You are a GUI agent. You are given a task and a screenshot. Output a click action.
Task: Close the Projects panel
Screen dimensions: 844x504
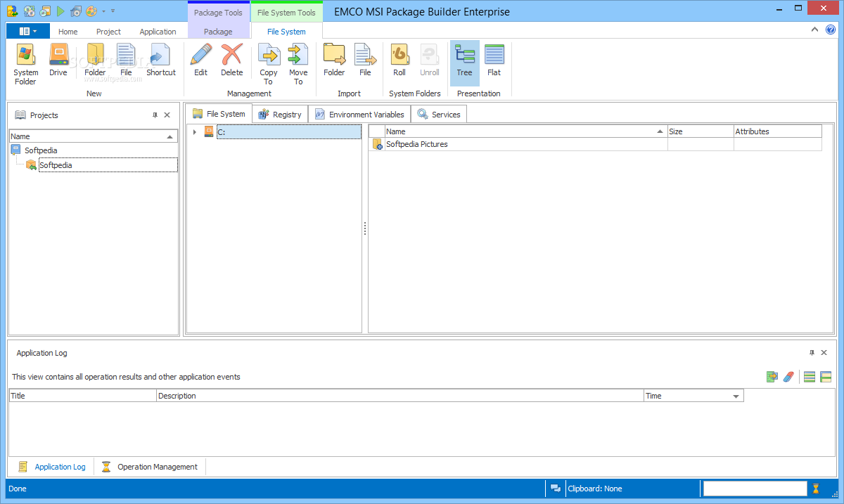167,115
